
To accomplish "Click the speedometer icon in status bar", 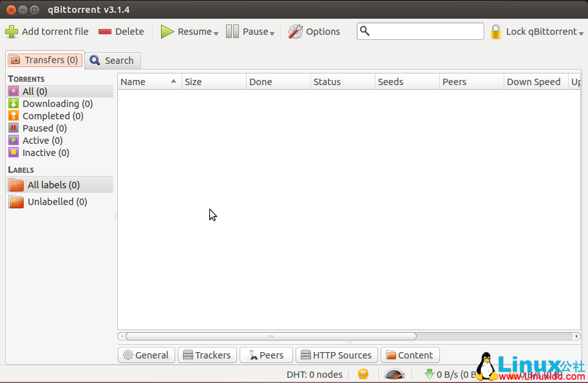I will click(394, 374).
